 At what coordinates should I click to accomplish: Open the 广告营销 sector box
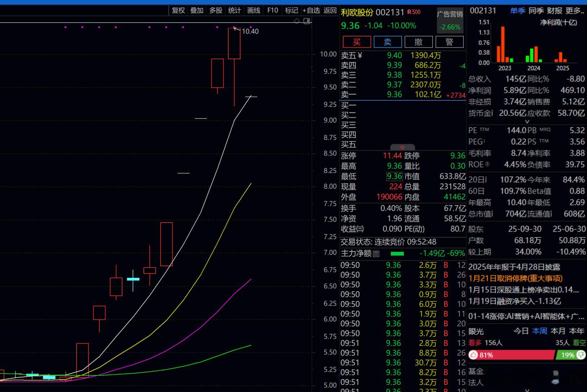450,20
